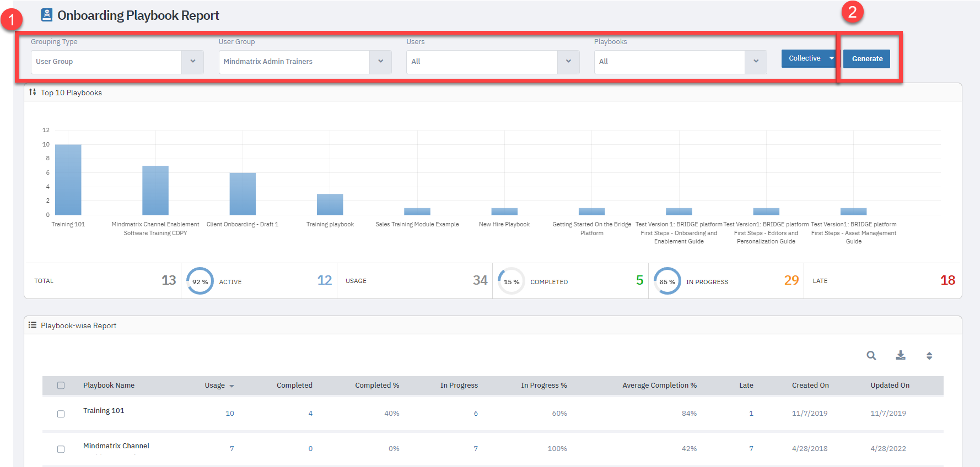Image resolution: width=980 pixels, height=467 pixels.
Task: Click Training 101 average completion 84%
Action: (689, 414)
